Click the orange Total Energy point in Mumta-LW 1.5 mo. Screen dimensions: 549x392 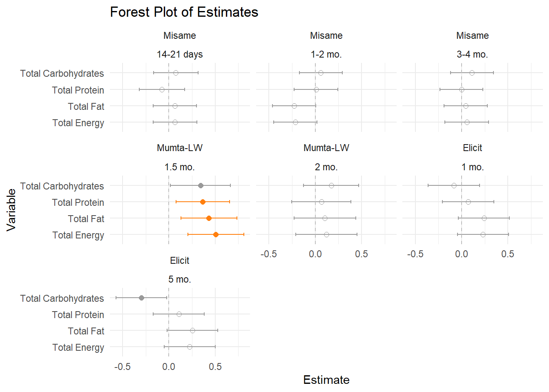pos(216,235)
